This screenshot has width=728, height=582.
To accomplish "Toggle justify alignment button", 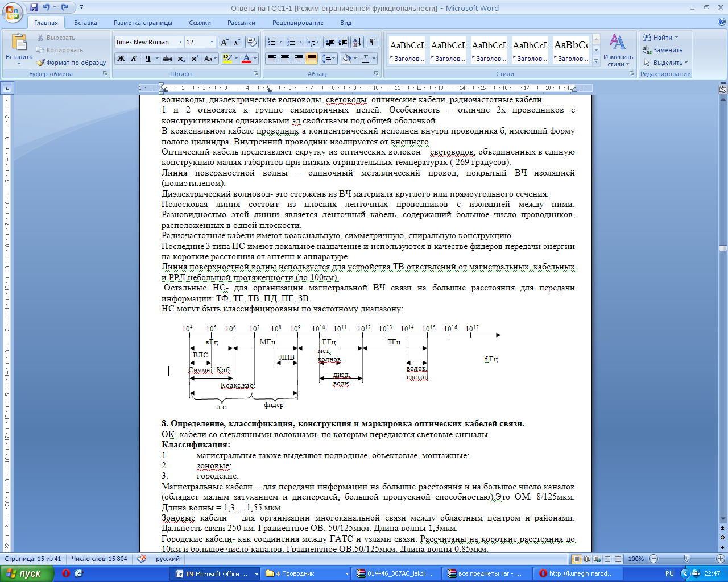I will [312, 59].
